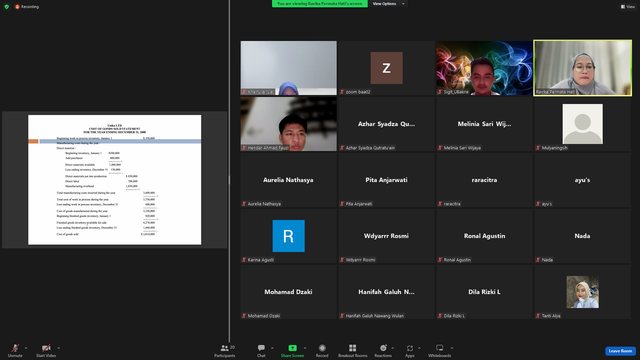
Task: Select Pita Anjarwati participant tile
Action: (x=387, y=180)
